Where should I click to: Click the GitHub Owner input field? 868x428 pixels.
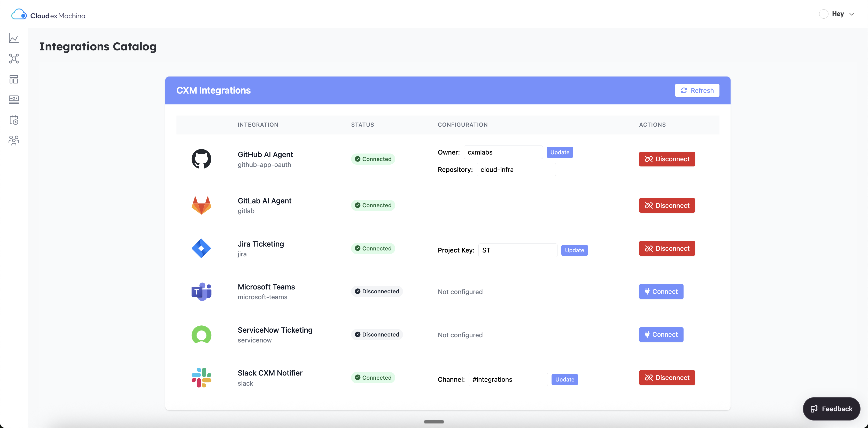pyautogui.click(x=503, y=152)
